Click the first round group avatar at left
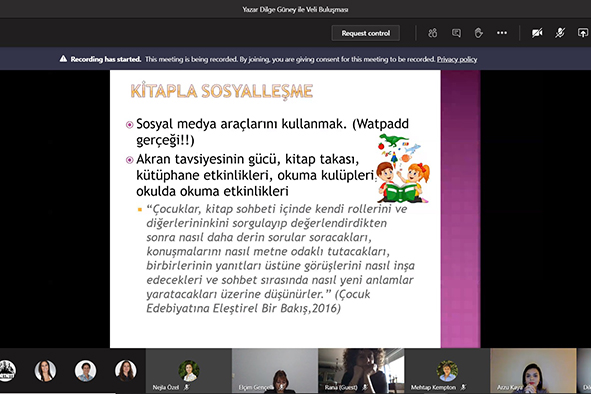The width and height of the screenshot is (591, 394). [x=6, y=370]
